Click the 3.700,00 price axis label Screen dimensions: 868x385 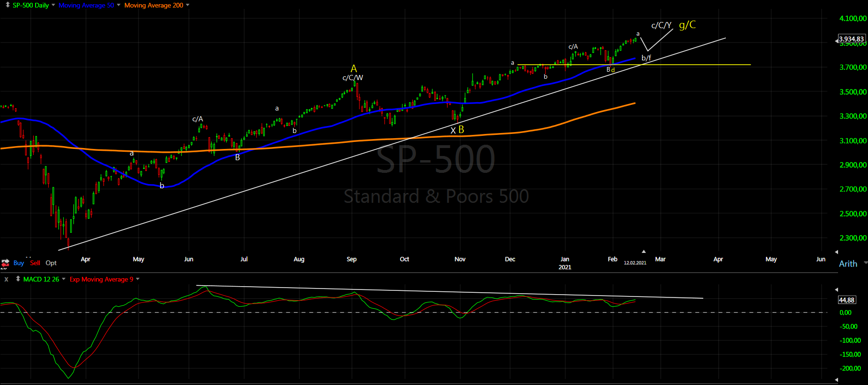[853, 67]
